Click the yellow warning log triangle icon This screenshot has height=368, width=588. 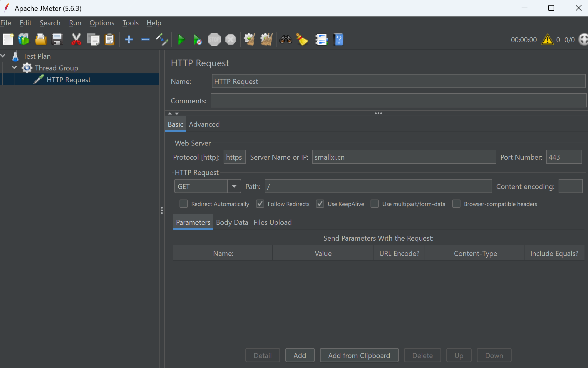[x=547, y=40]
